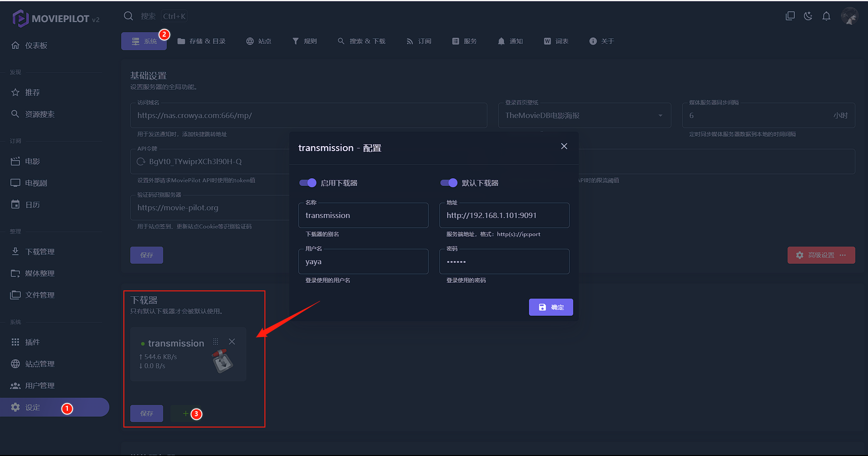The height and width of the screenshot is (456, 868).
Task: Click drag handle icon on transmission card
Action: 216,342
